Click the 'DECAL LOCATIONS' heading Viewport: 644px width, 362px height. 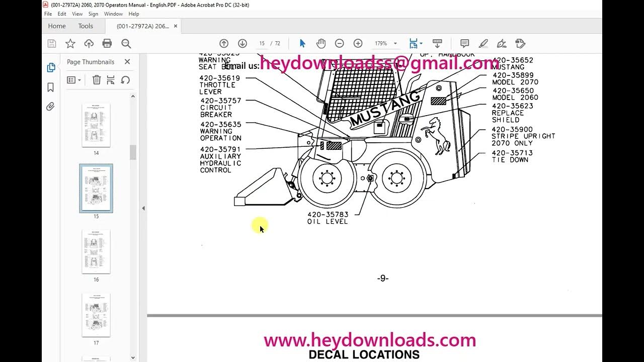pos(364,354)
